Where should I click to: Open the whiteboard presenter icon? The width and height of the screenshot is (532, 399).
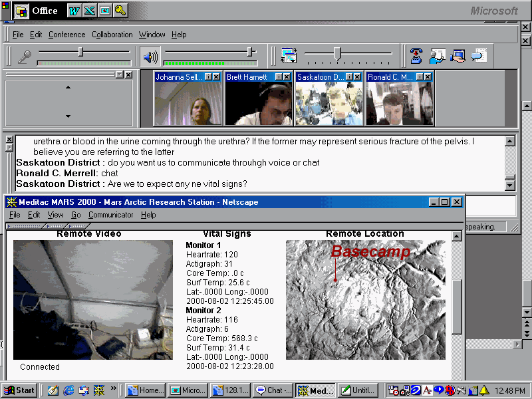[x=437, y=56]
